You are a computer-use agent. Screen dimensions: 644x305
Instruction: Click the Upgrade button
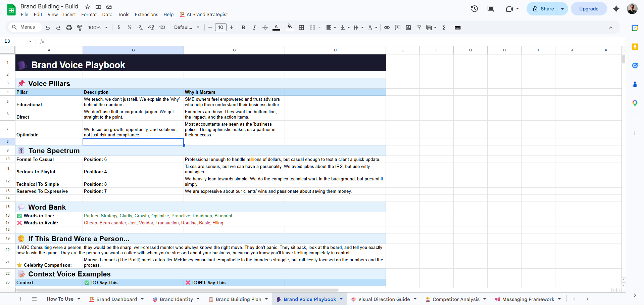tap(589, 9)
